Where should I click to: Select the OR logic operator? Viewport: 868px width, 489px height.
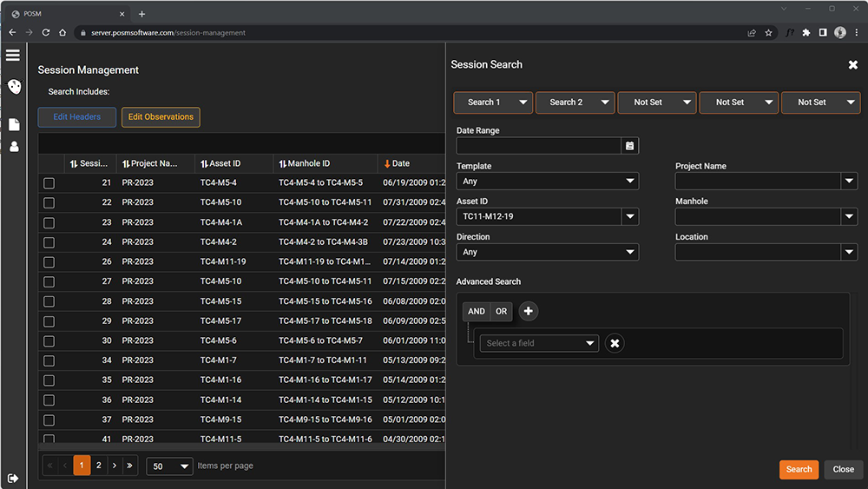[x=501, y=311]
